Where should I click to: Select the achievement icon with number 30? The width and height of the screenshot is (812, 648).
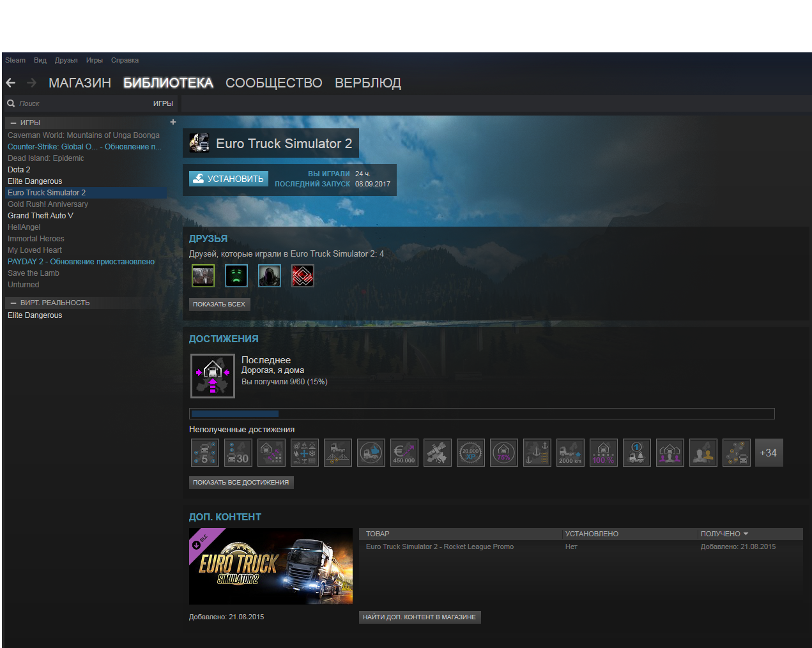pyautogui.click(x=238, y=453)
